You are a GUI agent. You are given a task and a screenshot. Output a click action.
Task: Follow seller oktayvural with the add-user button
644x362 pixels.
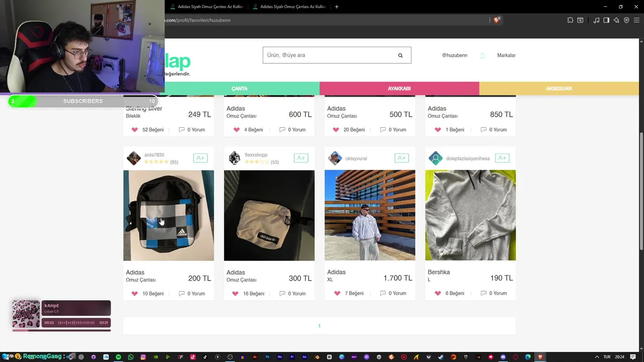point(401,158)
